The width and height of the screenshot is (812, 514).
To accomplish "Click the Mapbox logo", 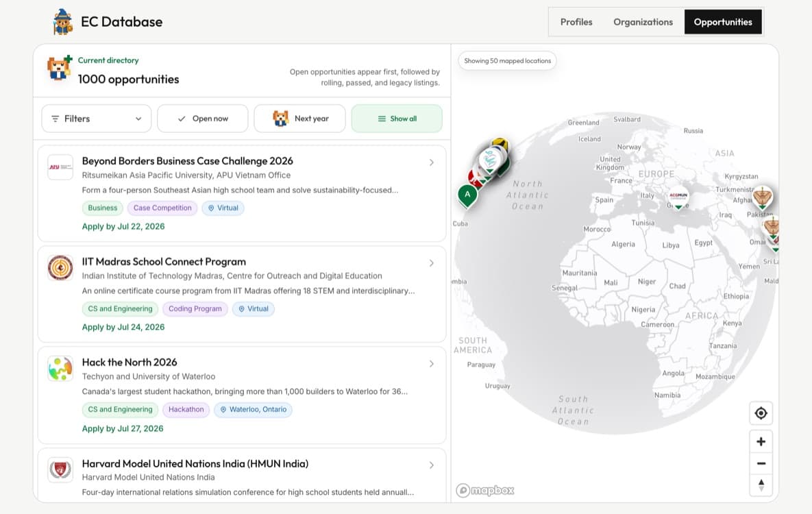I will pyautogui.click(x=485, y=490).
